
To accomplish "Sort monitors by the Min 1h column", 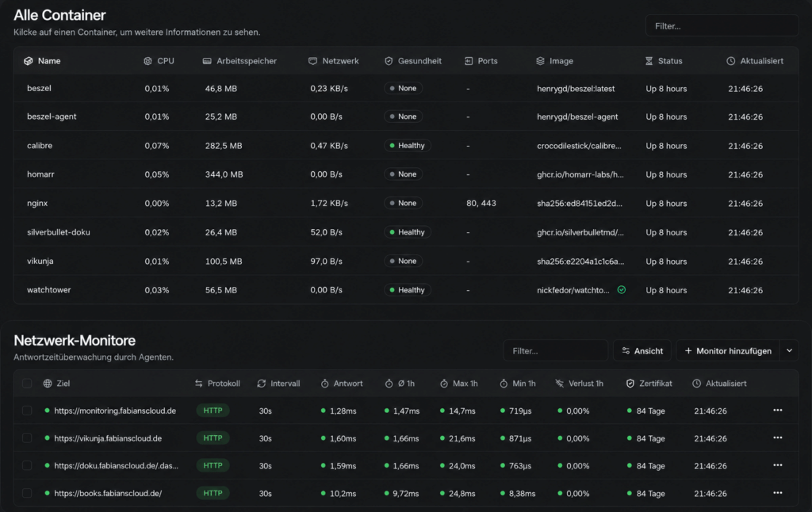I will (x=518, y=384).
